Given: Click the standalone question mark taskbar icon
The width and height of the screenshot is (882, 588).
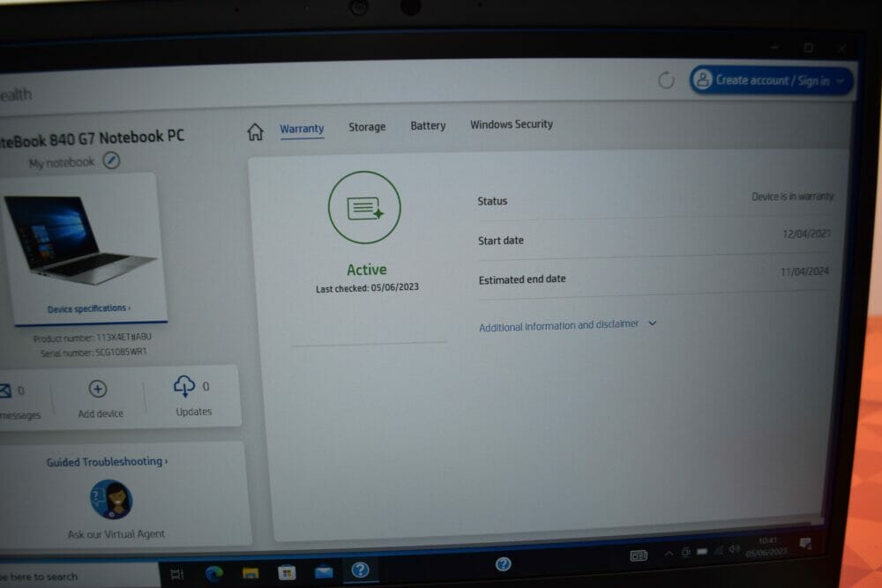Looking at the screenshot, I should (504, 564).
